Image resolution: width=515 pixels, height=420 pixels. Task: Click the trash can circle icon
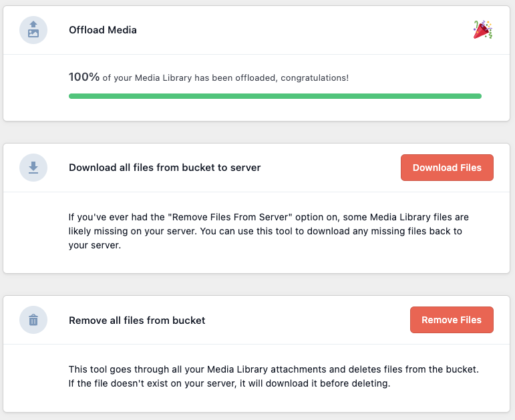[x=33, y=320]
